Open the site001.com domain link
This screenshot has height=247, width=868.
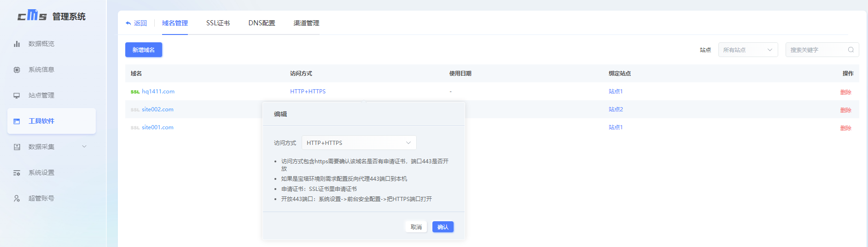coord(157,127)
